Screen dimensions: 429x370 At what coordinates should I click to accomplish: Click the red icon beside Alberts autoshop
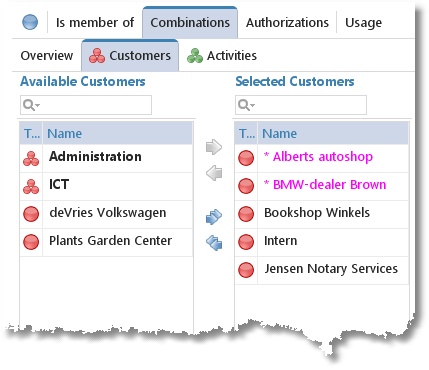246,158
